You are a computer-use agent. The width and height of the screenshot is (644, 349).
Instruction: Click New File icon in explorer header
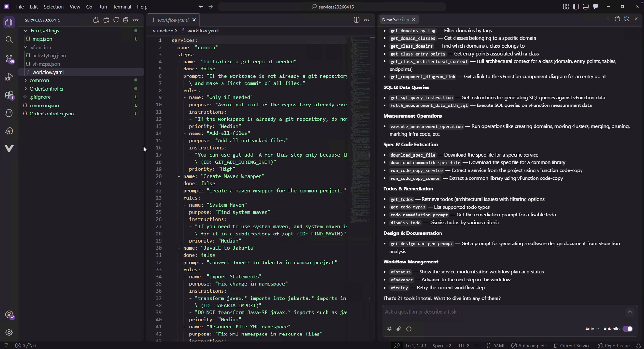pos(96,20)
